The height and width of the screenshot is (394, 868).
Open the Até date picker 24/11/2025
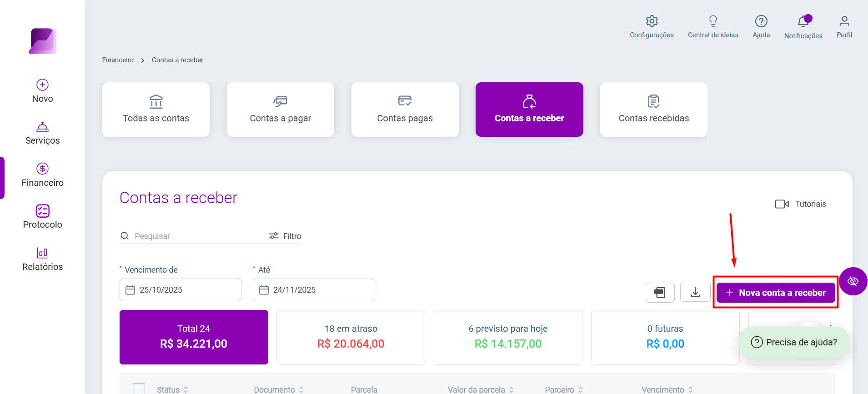point(314,290)
